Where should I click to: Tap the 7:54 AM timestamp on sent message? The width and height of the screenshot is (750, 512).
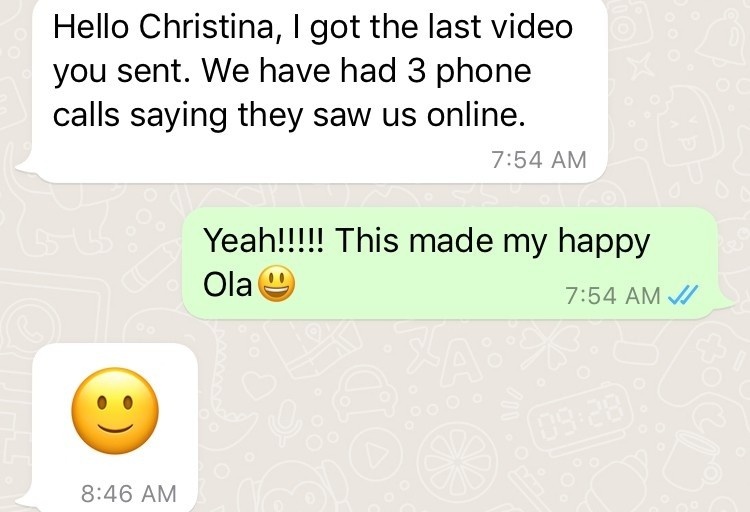[x=613, y=295]
